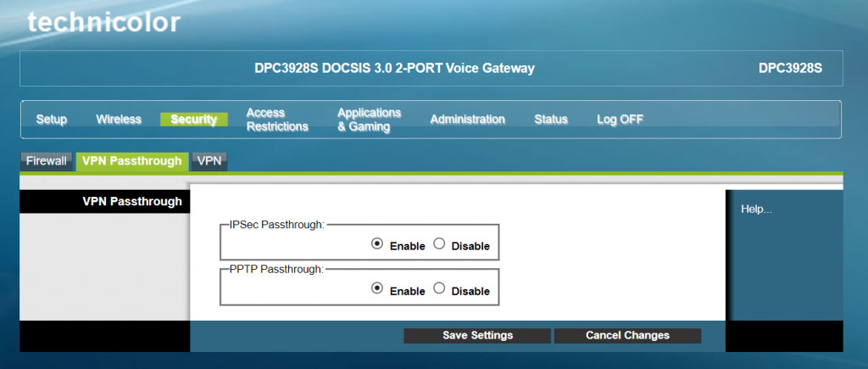Open the Administration menu
Viewport: 868px width, 369px height.
(468, 119)
